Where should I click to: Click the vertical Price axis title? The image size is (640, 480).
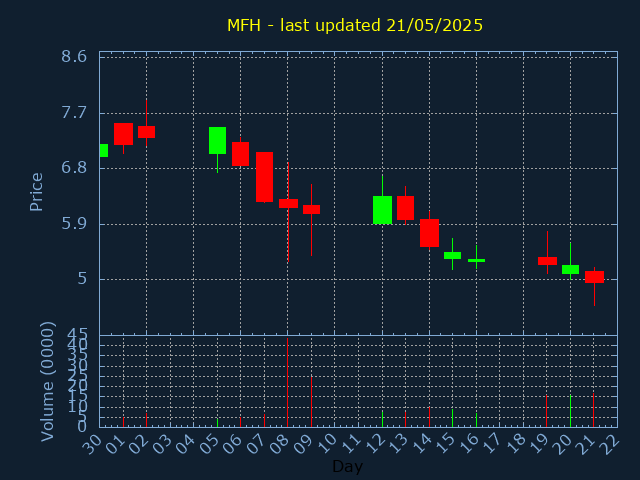[36, 192]
